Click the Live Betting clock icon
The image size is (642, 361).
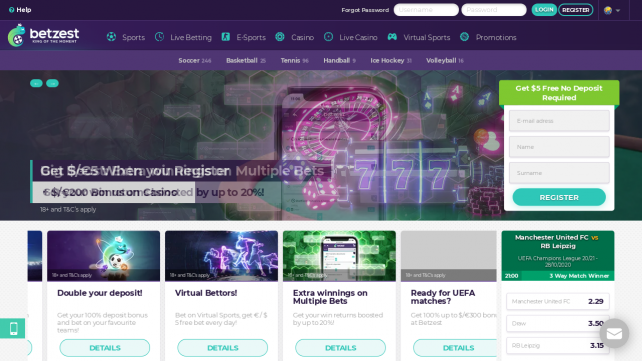[x=159, y=37]
